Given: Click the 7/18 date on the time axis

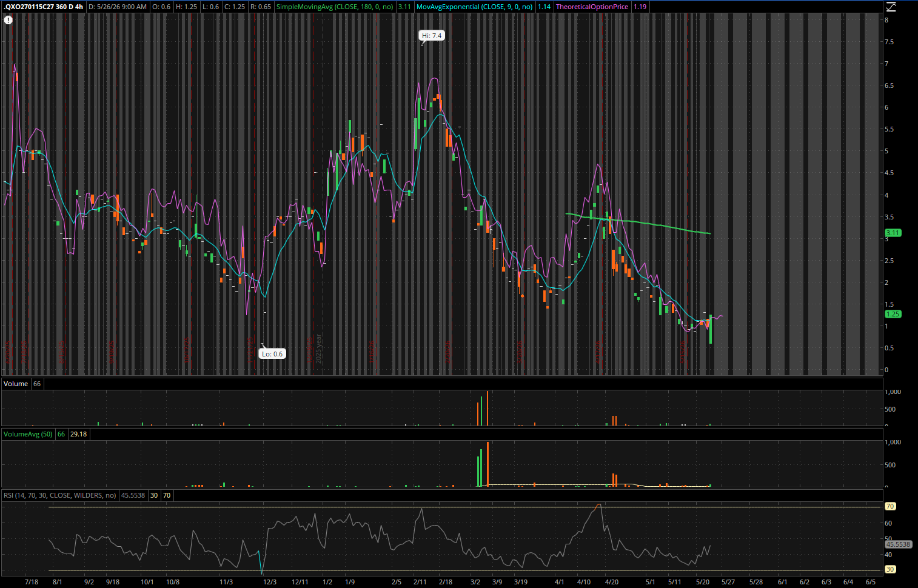Looking at the screenshot, I should (x=32, y=582).
